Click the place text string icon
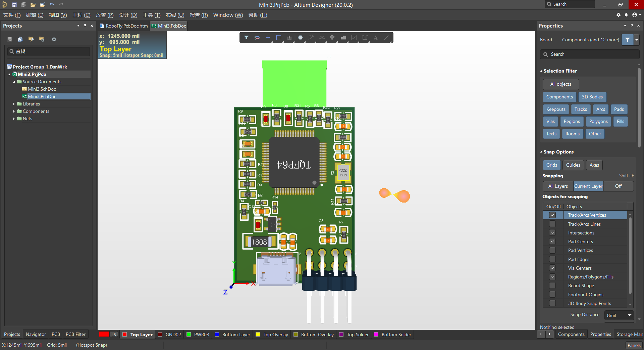The image size is (644, 350). click(376, 38)
